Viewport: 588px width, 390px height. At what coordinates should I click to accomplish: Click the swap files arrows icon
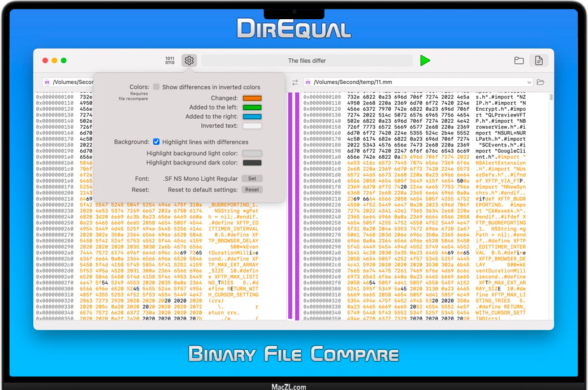click(295, 83)
